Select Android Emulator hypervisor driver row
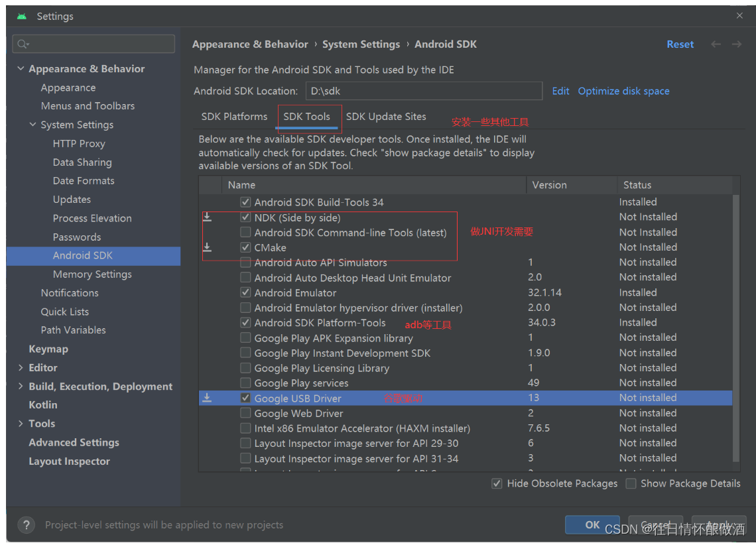The width and height of the screenshot is (756, 543). coord(466,308)
